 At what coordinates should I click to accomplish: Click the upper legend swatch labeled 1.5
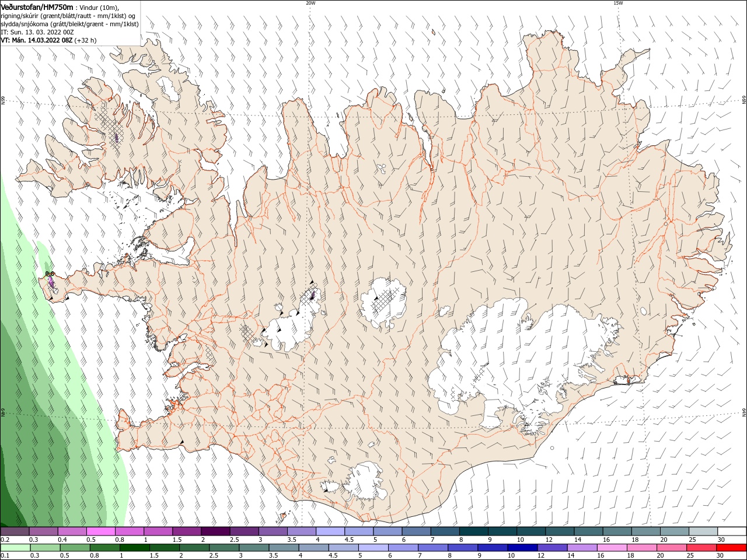(186, 531)
